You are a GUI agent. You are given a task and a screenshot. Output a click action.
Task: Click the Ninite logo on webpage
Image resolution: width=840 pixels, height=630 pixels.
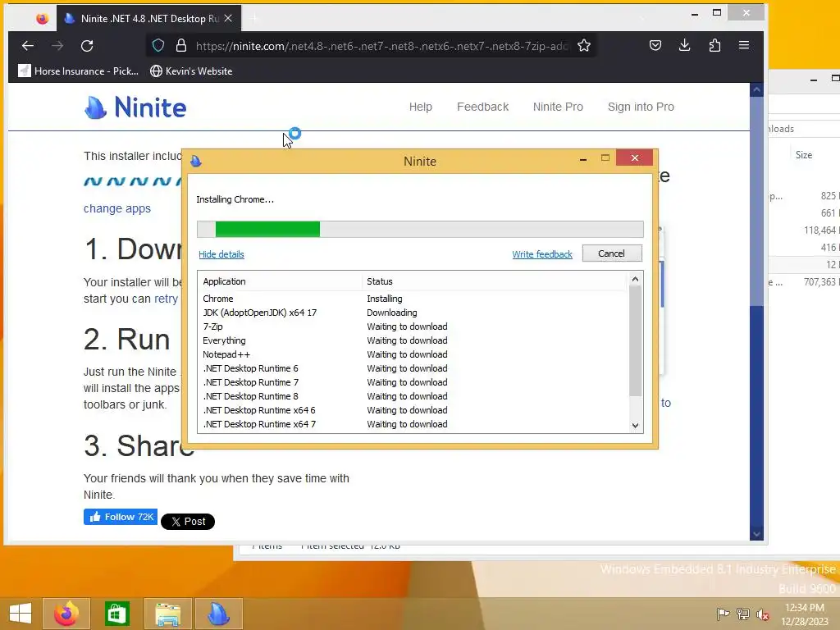135,107
